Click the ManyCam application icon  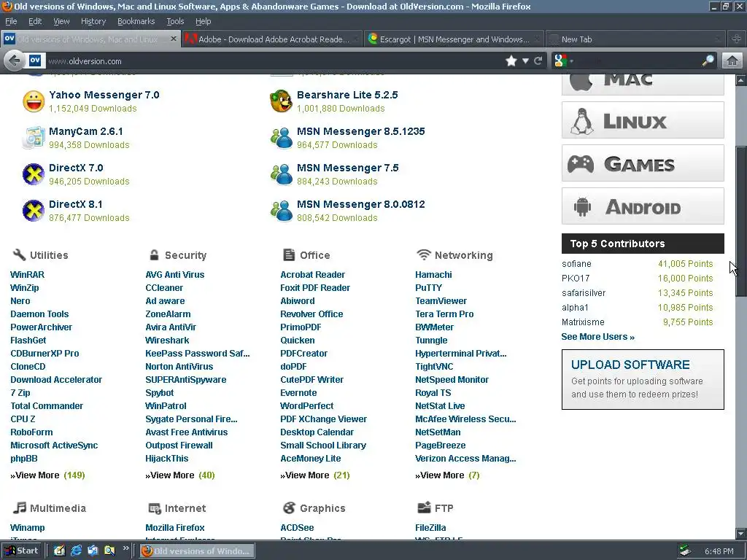34,138
